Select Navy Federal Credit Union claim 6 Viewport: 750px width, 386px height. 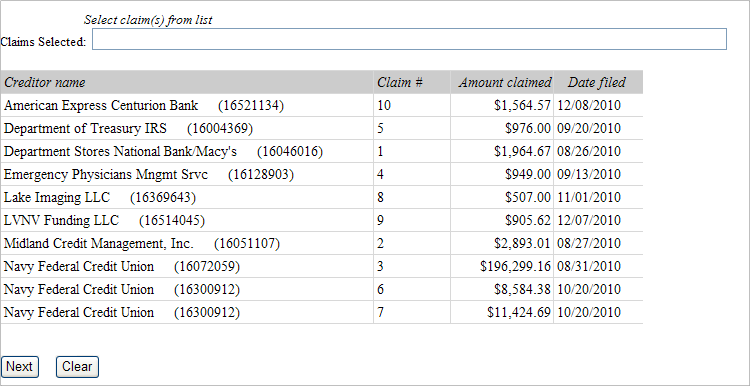coord(321,289)
